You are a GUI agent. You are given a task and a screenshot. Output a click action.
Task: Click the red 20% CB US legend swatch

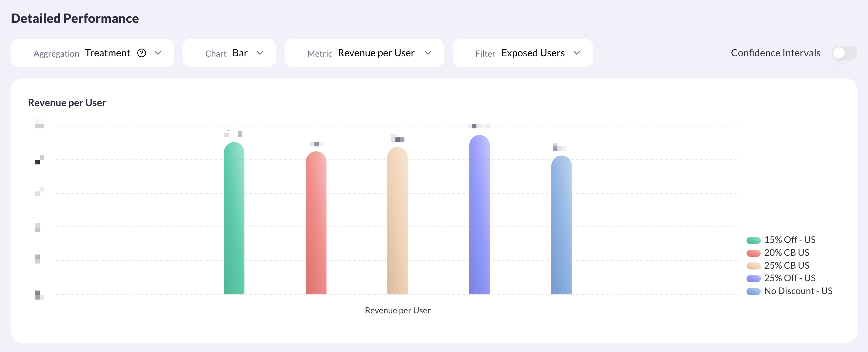(753, 253)
